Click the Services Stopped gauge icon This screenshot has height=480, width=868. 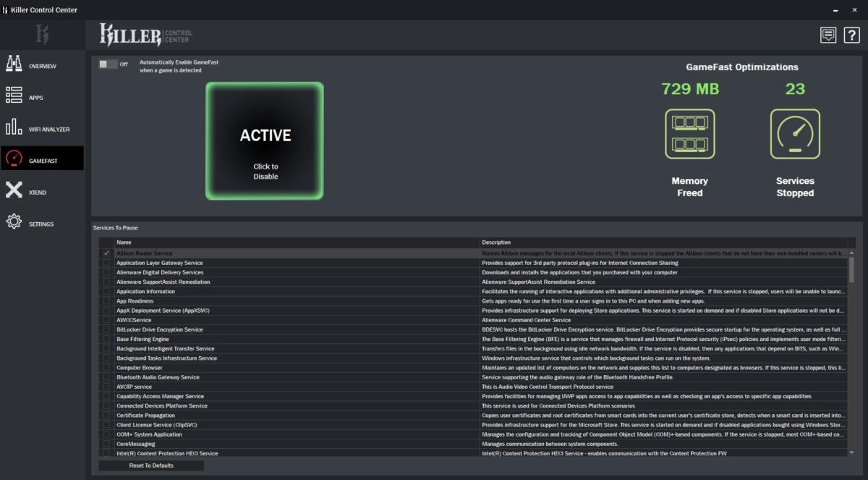(x=795, y=134)
